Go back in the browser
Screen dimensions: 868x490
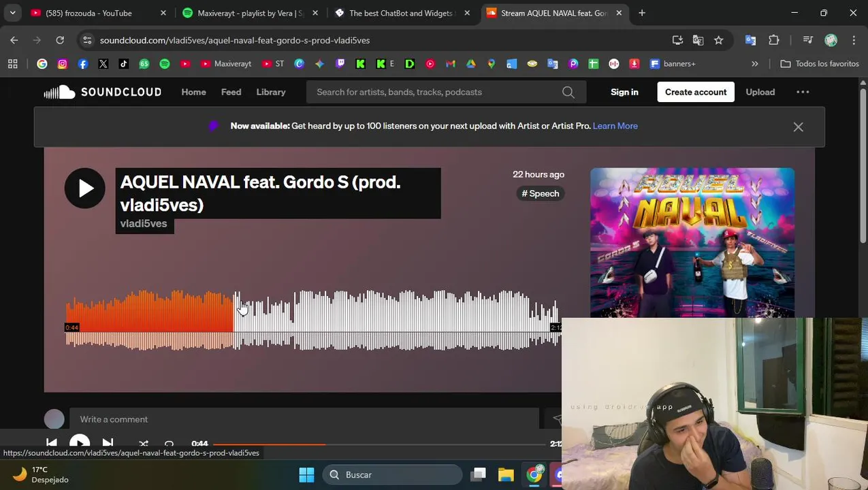click(14, 40)
